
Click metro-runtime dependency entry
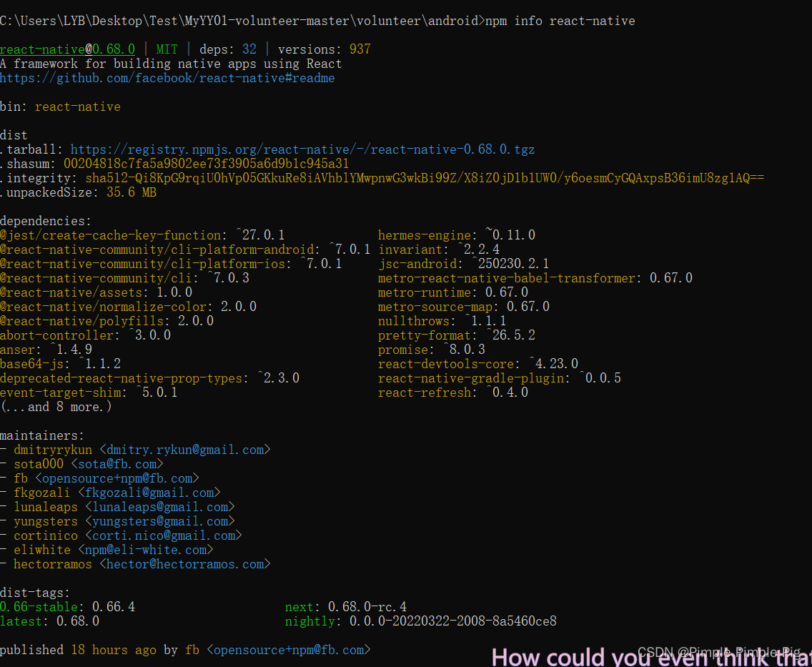[x=453, y=292]
